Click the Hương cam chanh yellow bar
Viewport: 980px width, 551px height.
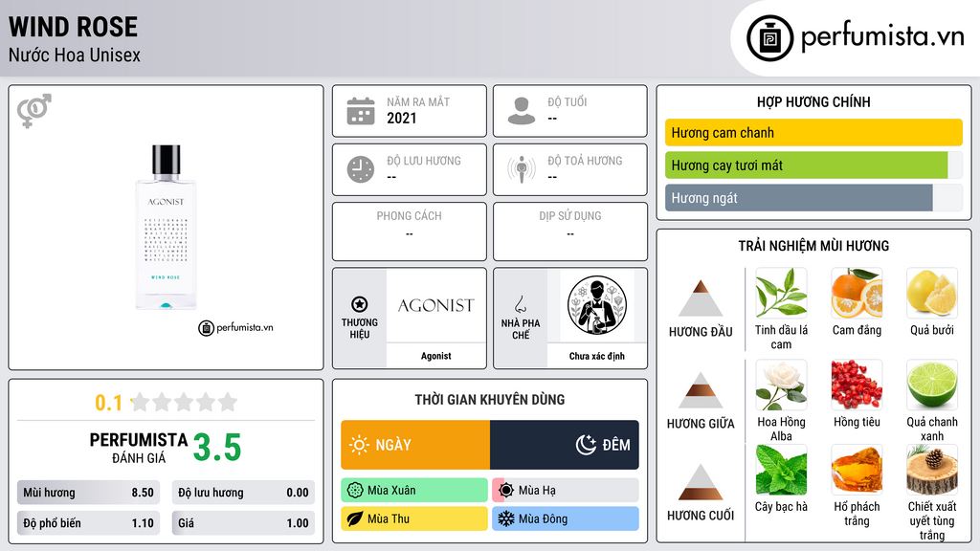tap(813, 132)
